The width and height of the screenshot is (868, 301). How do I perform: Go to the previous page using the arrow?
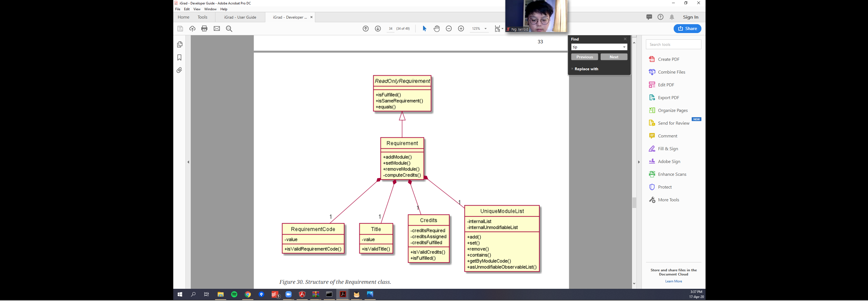366,29
